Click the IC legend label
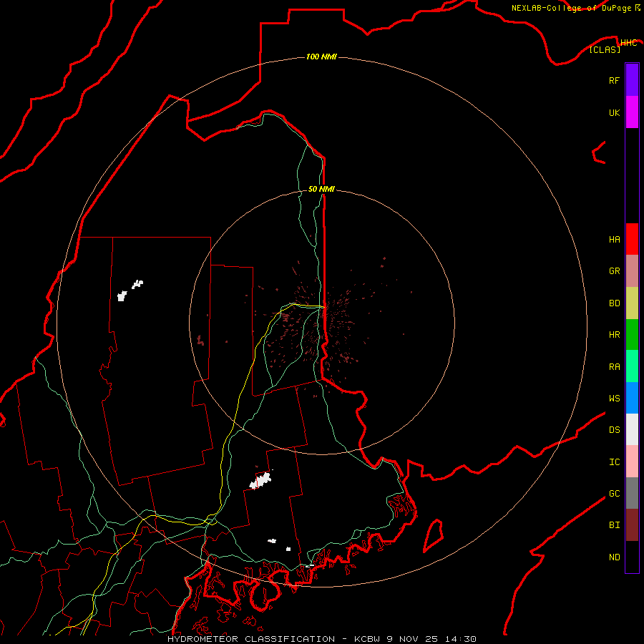The height and width of the screenshot is (644, 644). (614, 462)
